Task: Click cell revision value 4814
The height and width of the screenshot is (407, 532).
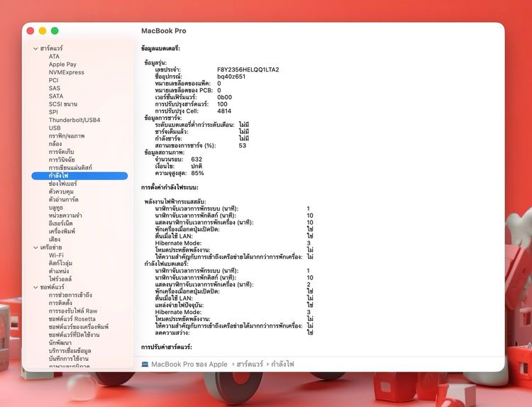Action: tap(224, 111)
